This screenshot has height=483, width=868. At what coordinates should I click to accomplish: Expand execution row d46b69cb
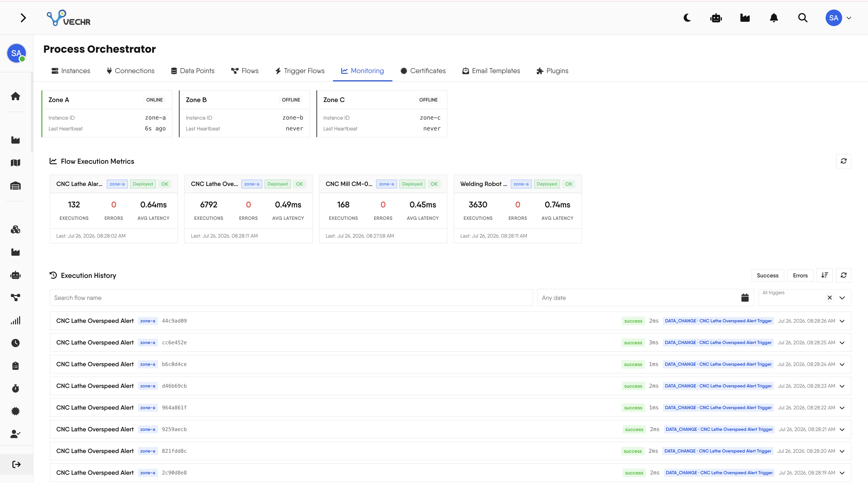[842, 386]
